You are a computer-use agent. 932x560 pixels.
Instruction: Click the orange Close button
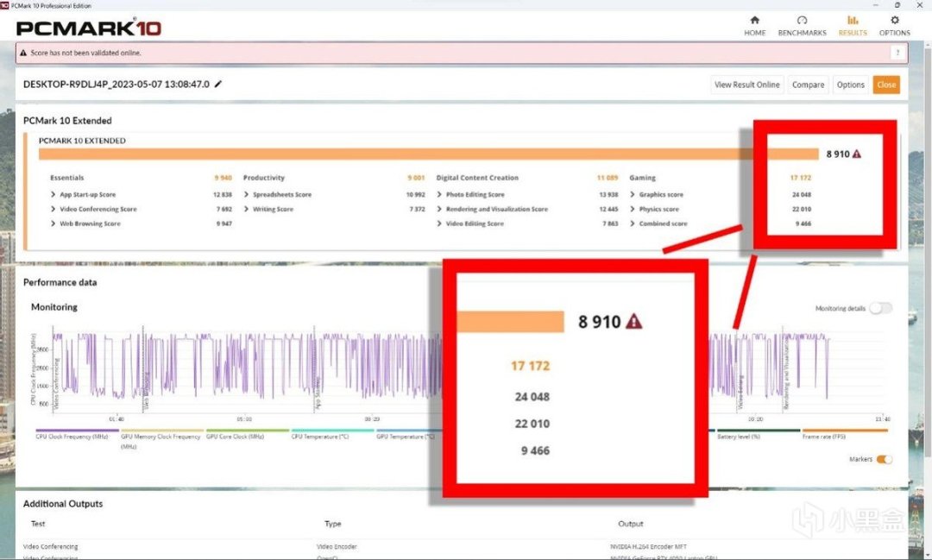coord(885,85)
